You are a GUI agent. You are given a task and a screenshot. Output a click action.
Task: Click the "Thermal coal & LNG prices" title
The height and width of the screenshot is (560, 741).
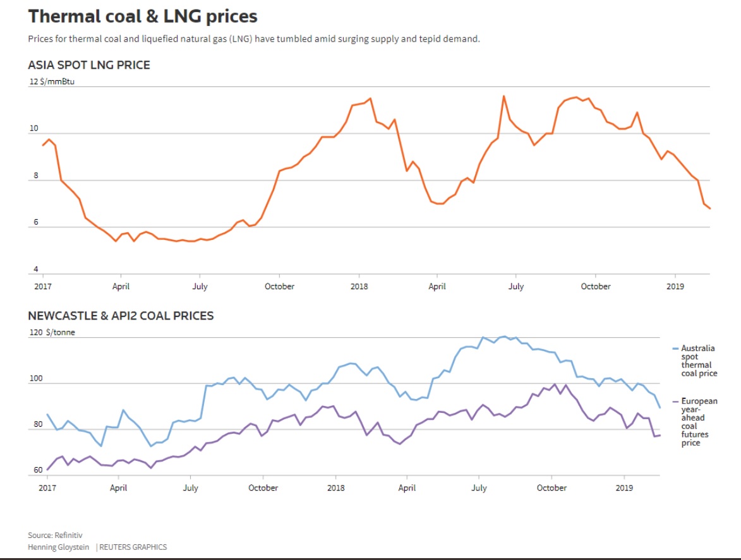[143, 16]
